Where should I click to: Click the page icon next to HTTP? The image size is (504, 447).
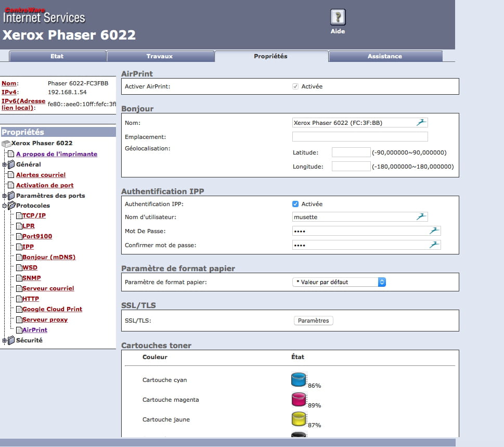click(x=19, y=299)
